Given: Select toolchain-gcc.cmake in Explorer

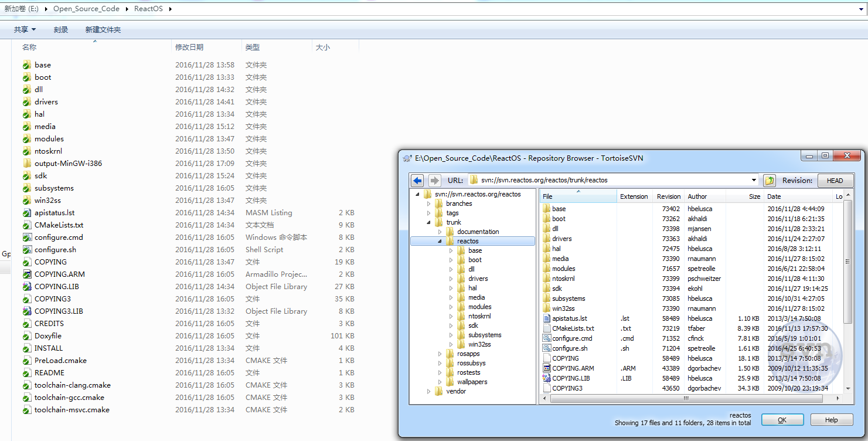Looking at the screenshot, I should pos(69,397).
